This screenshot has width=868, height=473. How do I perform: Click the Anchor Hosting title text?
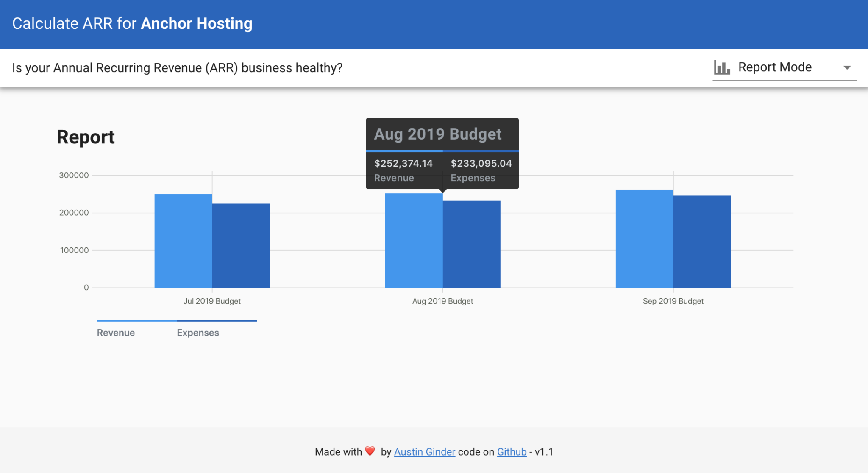[x=197, y=23]
